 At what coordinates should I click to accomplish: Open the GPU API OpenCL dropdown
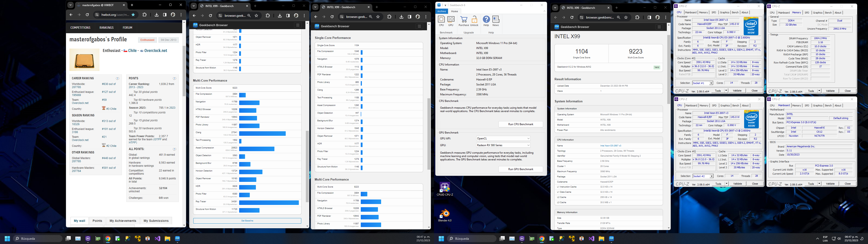503,138
